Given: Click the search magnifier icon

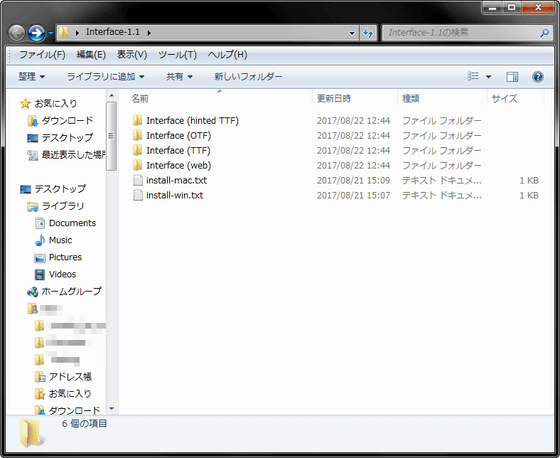Looking at the screenshot, I should [544, 33].
